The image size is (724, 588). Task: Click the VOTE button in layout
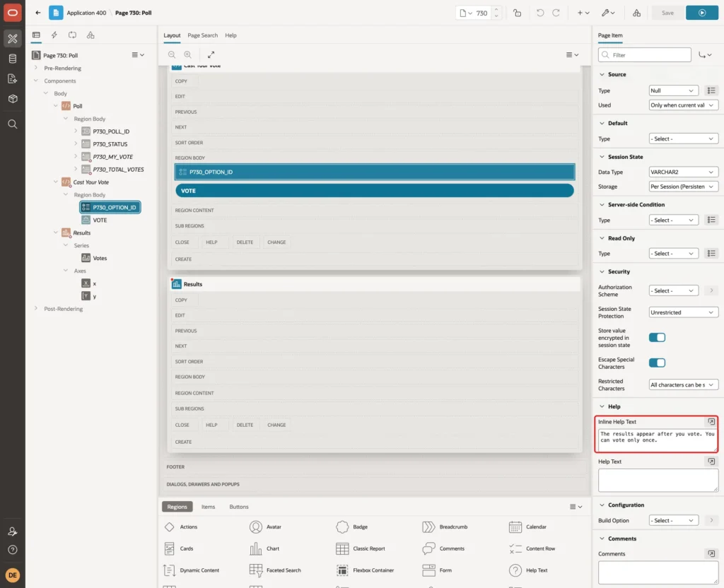tap(375, 191)
